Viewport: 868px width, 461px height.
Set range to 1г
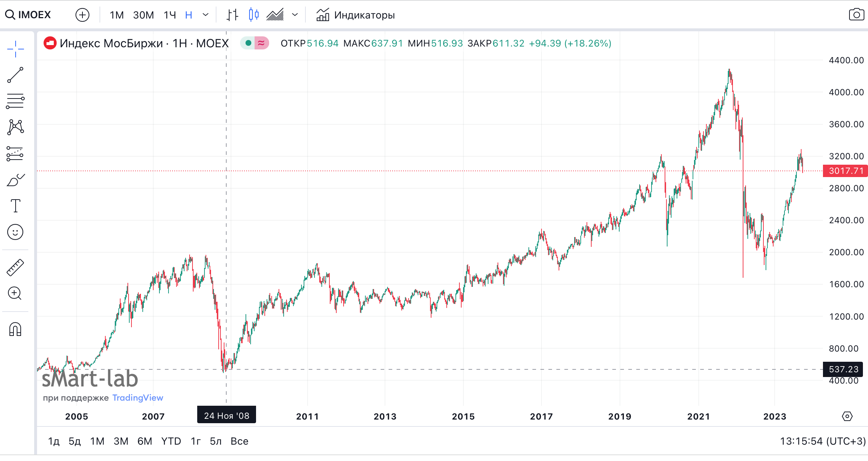(x=196, y=441)
